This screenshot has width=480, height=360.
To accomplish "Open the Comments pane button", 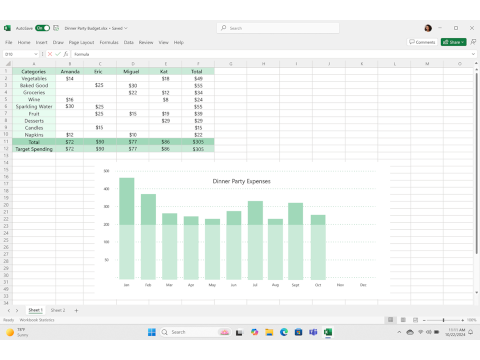I will [422, 42].
